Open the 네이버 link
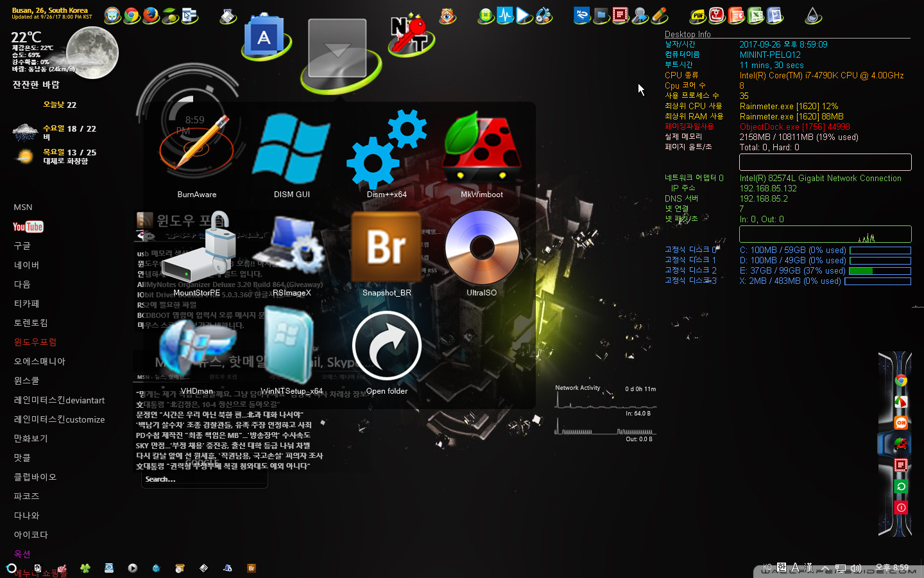Viewport: 924px width, 578px height. pos(26,265)
